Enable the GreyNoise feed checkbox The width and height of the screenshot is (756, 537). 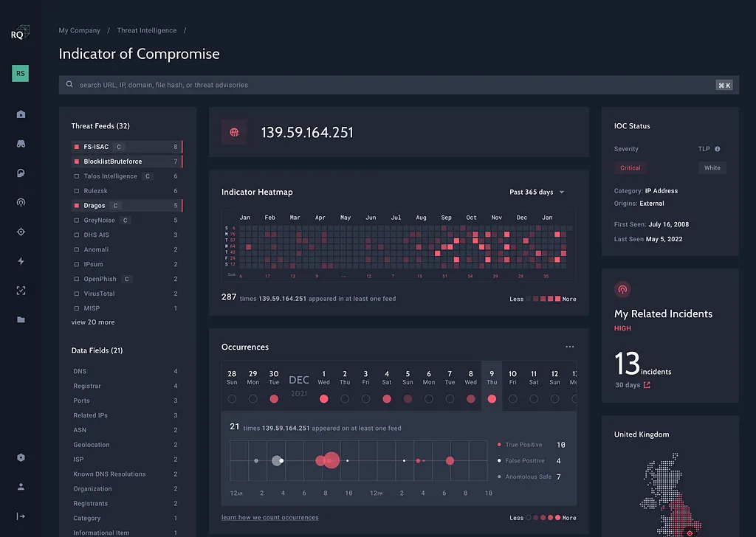[x=77, y=220]
